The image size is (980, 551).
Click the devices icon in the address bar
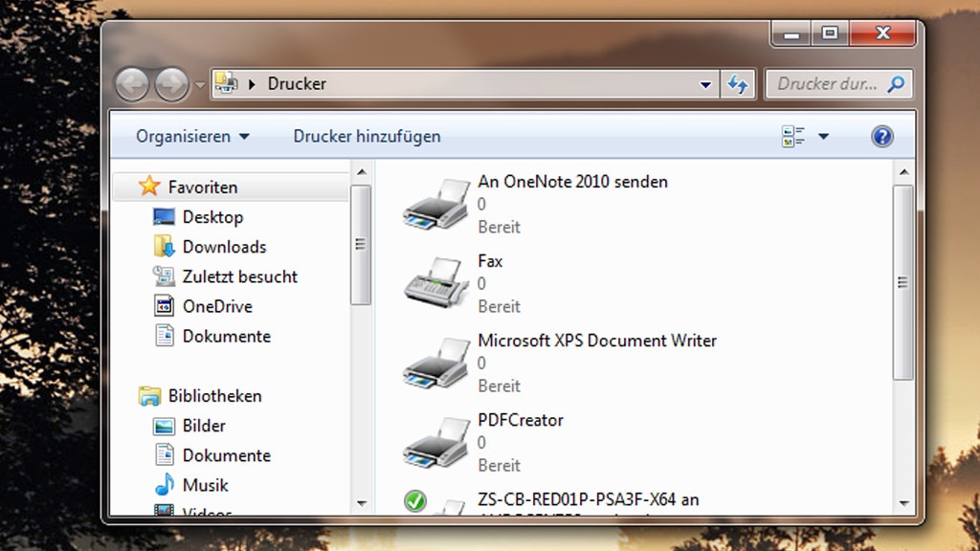click(226, 83)
